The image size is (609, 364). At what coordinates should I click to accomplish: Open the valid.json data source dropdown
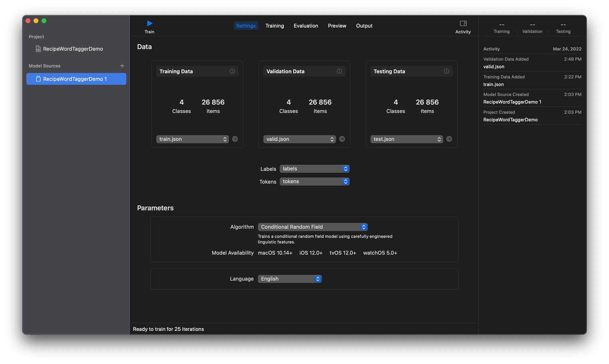click(299, 139)
